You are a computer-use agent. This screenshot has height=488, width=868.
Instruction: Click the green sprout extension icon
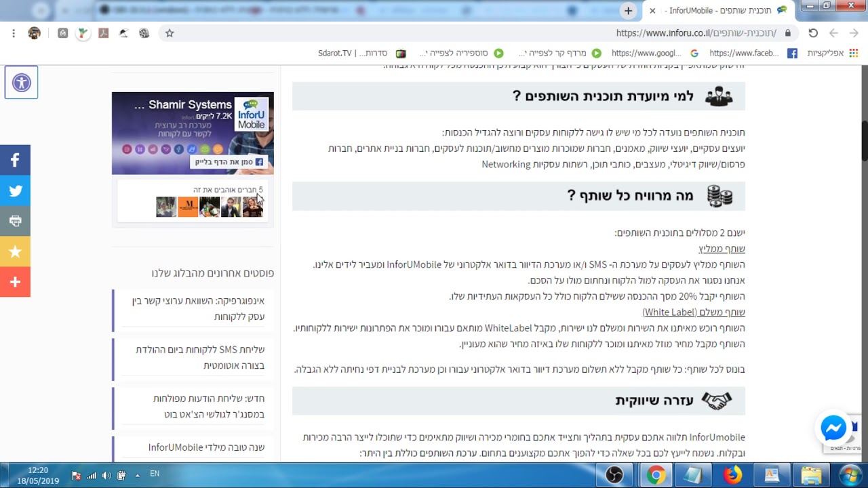pyautogui.click(x=83, y=33)
